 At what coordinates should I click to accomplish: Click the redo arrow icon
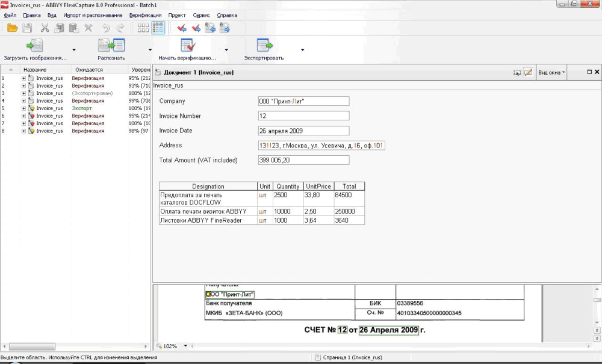(x=120, y=28)
